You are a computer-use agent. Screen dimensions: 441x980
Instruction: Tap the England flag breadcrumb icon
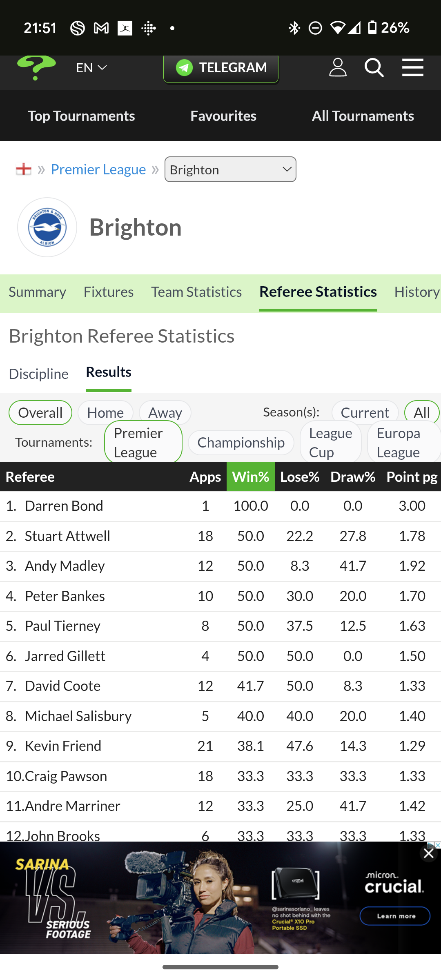click(x=23, y=169)
